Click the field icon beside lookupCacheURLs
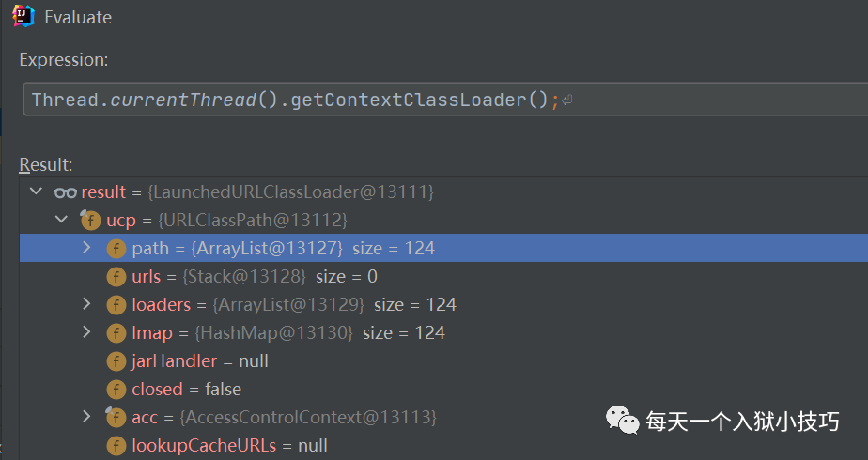868x460 pixels. click(x=116, y=446)
